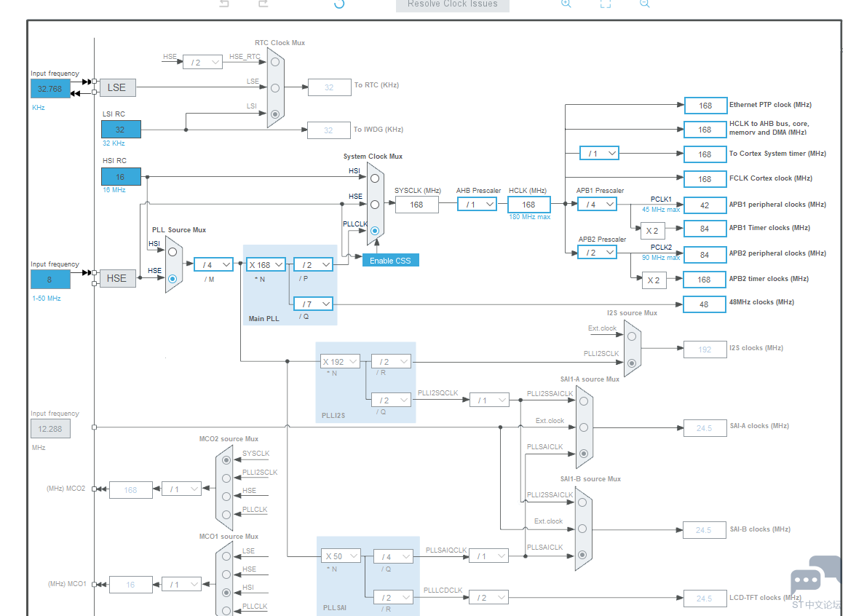
Task: Click the HSE oscillator block
Action: pyautogui.click(x=117, y=279)
